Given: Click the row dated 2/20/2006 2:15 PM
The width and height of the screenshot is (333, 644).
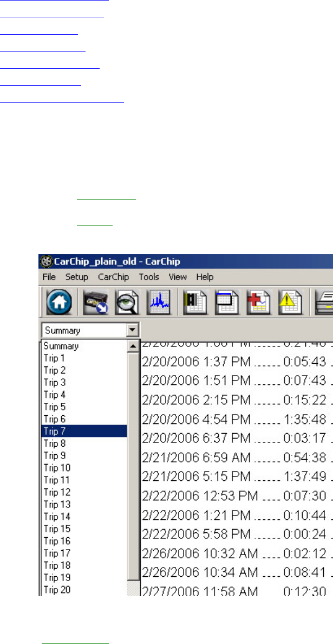Looking at the screenshot, I should click(237, 400).
